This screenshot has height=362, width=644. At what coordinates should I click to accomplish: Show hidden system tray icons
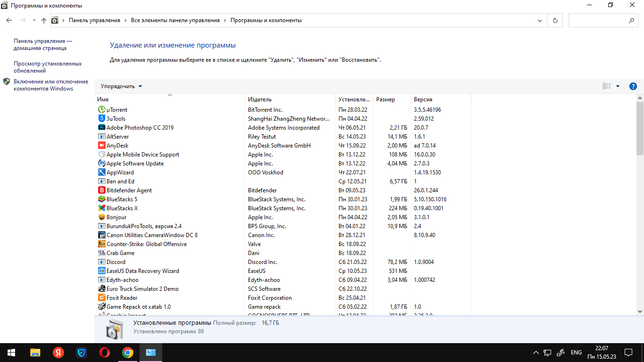tap(536, 353)
